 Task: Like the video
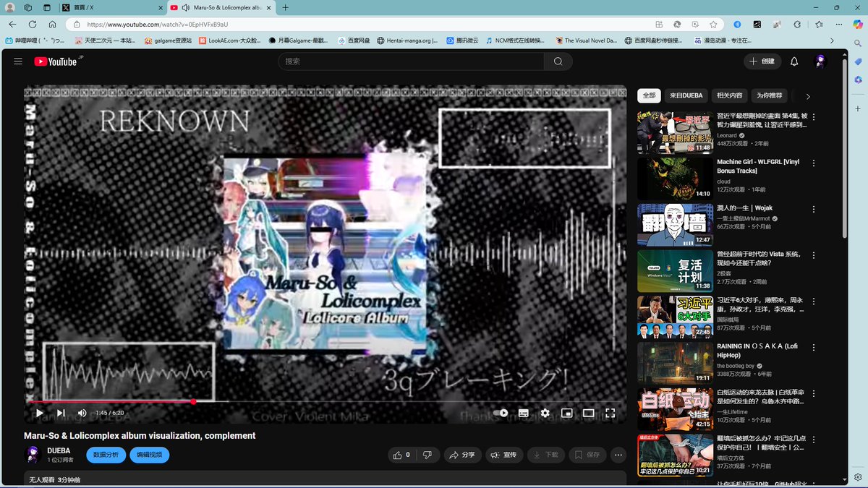point(401,455)
